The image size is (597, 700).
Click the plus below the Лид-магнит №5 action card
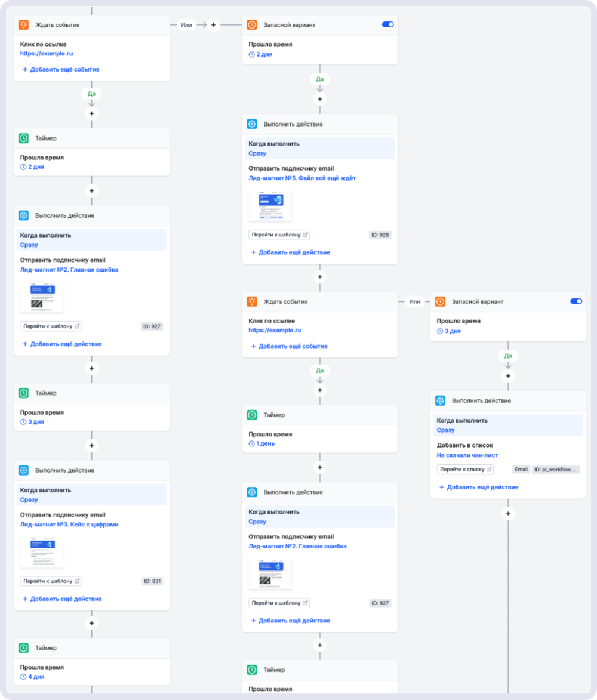click(320, 277)
